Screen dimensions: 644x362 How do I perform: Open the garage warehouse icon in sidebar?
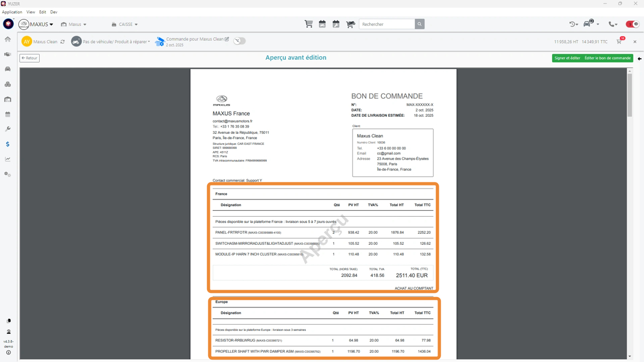click(7, 99)
